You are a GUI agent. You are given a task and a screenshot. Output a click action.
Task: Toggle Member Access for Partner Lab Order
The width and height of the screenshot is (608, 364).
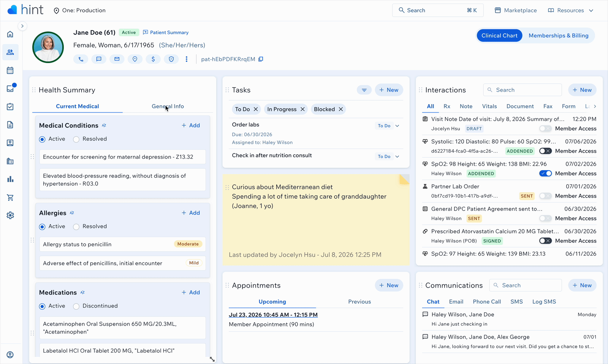[x=545, y=196]
